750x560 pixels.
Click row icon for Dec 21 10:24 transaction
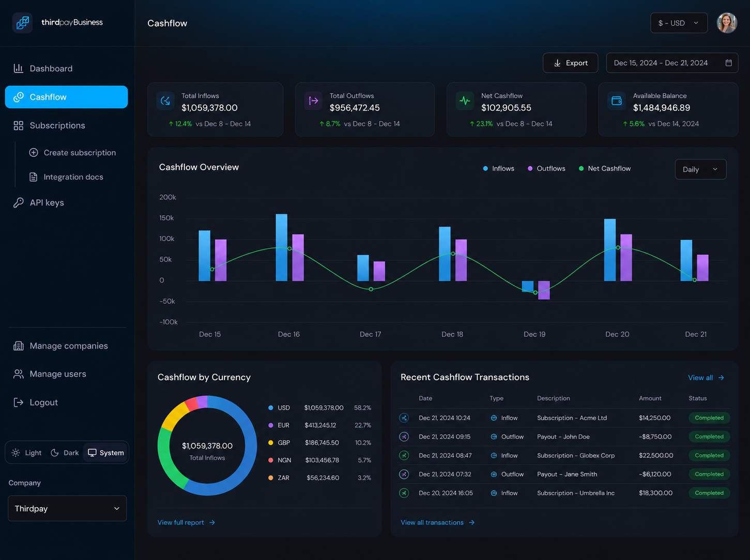404,418
